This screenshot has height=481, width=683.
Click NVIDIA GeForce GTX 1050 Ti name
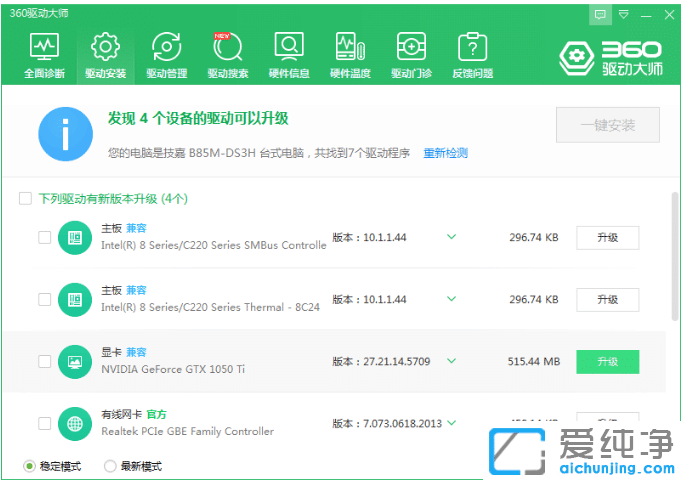click(173, 369)
